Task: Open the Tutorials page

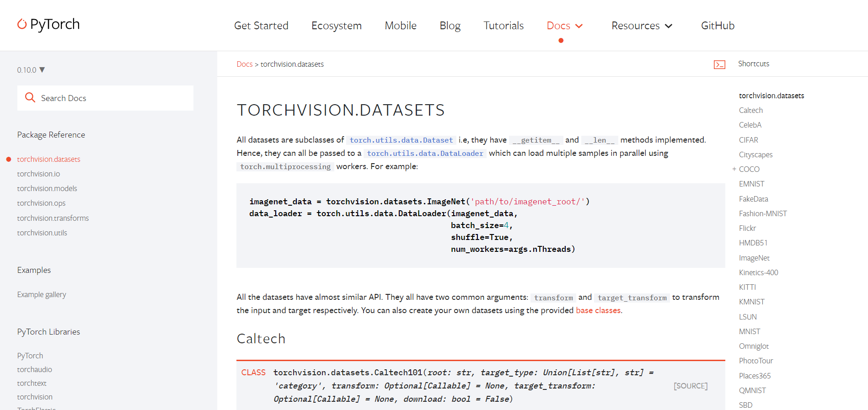Action: tap(504, 26)
